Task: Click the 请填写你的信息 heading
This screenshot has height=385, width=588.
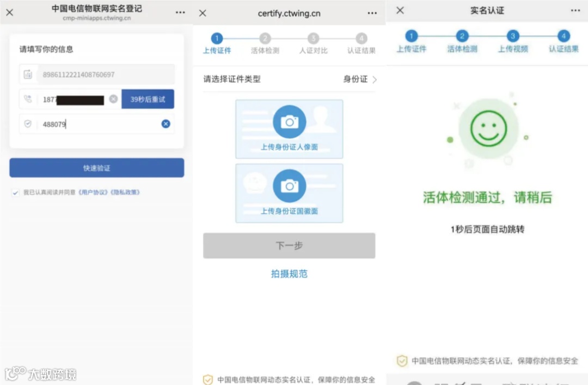Action: 46,49
